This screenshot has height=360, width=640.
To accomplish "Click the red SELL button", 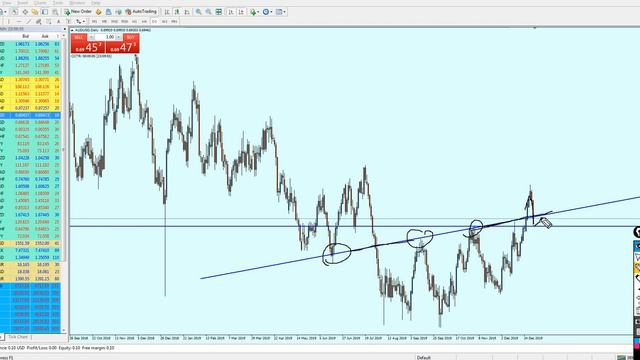I will tap(79, 37).
